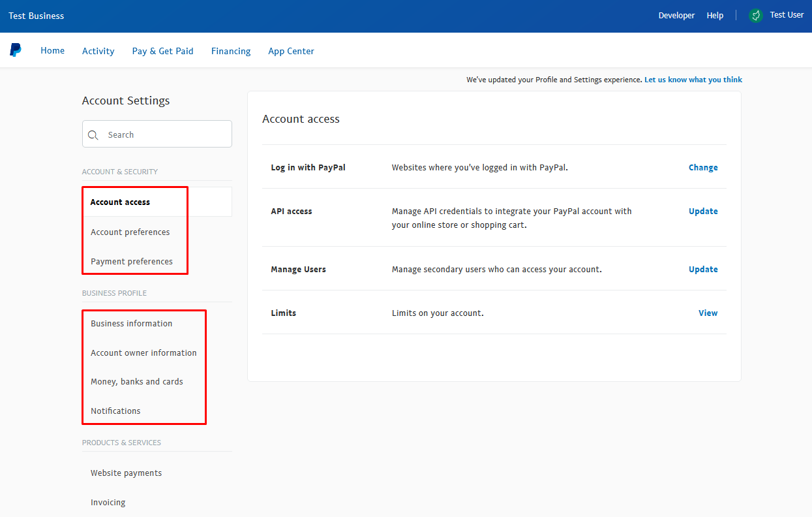Click the 'Limits' row label

click(x=284, y=313)
